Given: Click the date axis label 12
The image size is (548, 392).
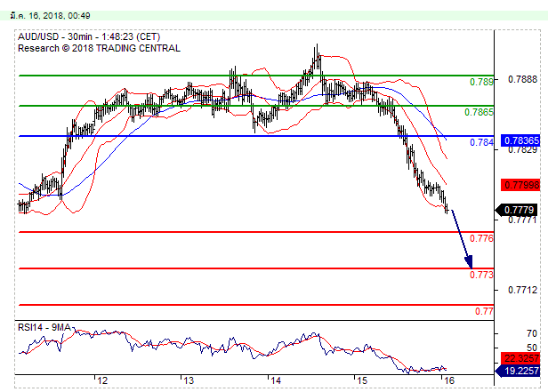Looking at the screenshot, I should (x=102, y=380).
